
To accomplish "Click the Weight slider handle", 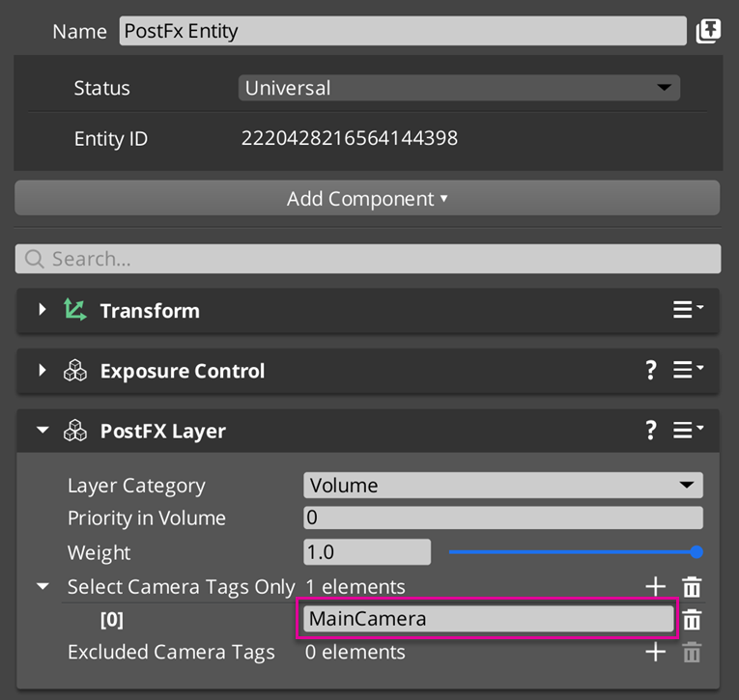I will pos(696,552).
